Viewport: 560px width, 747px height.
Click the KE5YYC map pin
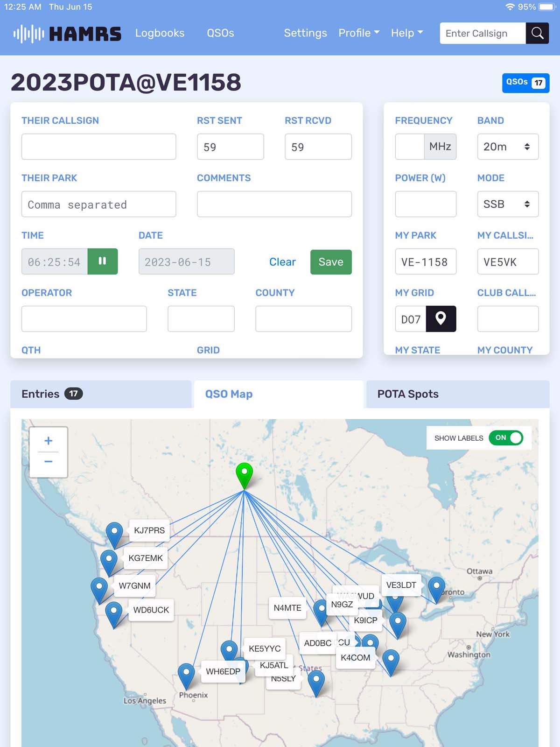click(x=229, y=651)
